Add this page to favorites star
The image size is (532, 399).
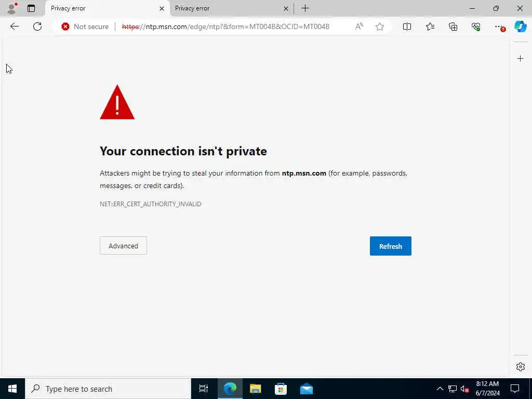point(380,26)
